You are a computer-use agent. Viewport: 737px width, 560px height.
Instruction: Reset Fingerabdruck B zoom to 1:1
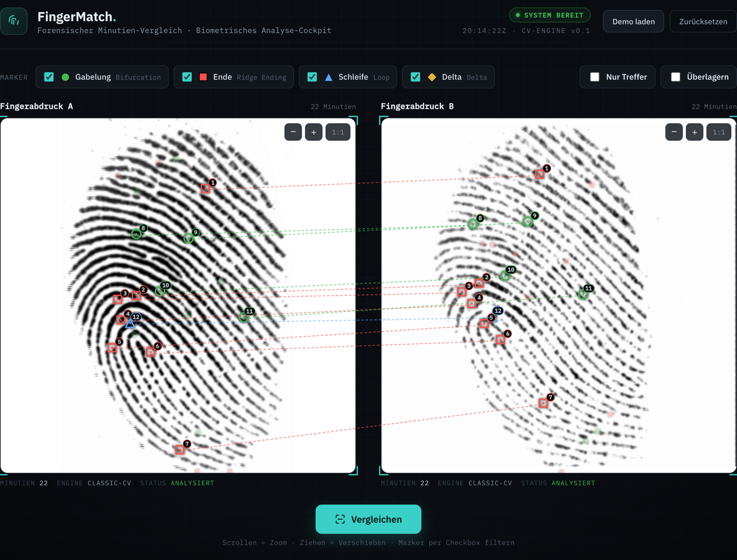pyautogui.click(x=719, y=132)
